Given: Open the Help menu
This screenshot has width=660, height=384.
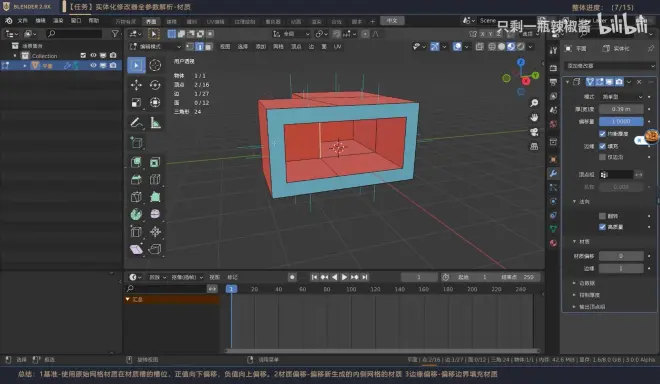Looking at the screenshot, I should 93,21.
